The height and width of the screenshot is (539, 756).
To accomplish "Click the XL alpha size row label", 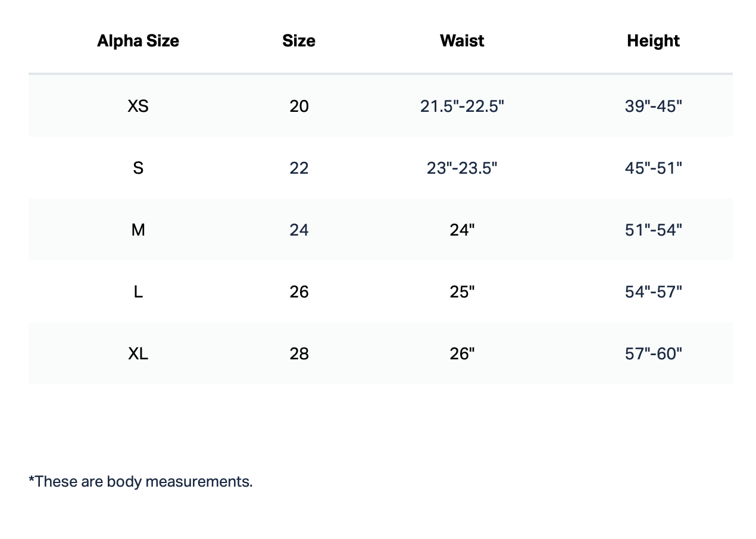I will 138,353.
